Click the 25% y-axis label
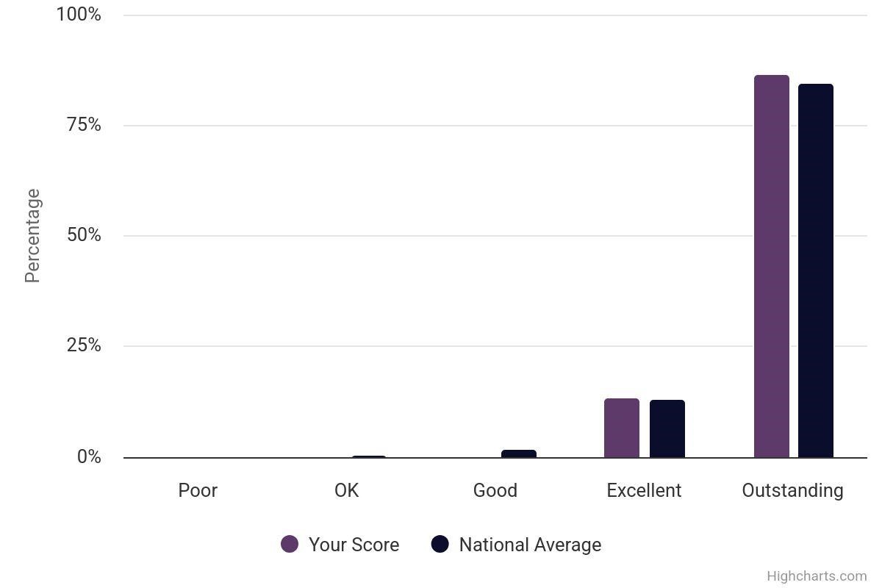882x588 pixels. [x=84, y=345]
